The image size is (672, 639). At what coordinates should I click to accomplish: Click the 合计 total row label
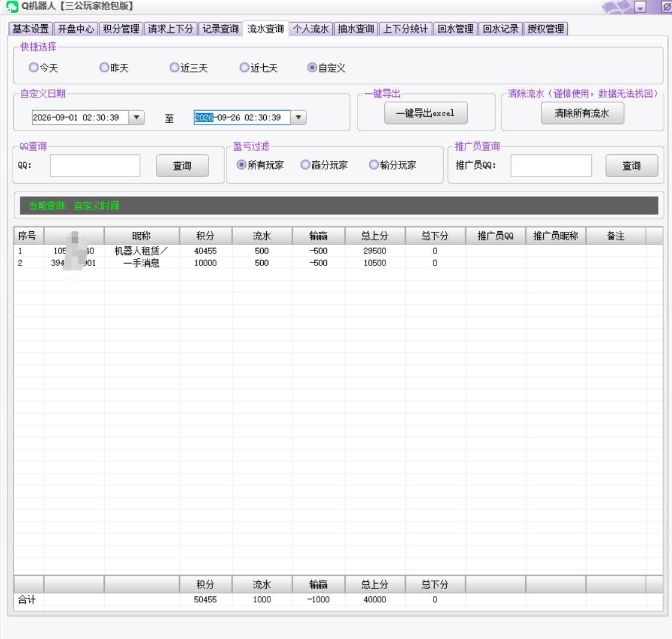point(26,600)
